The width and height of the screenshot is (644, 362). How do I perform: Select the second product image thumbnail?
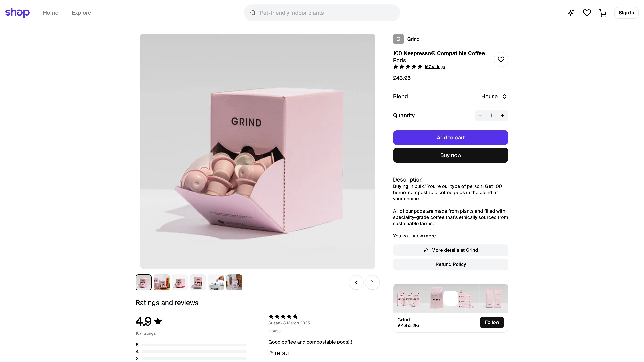(x=161, y=282)
